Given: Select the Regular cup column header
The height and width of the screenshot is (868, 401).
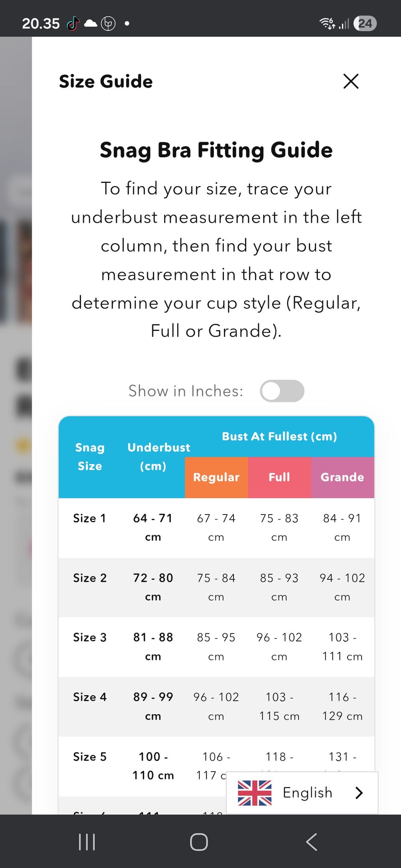Looking at the screenshot, I should [x=216, y=477].
